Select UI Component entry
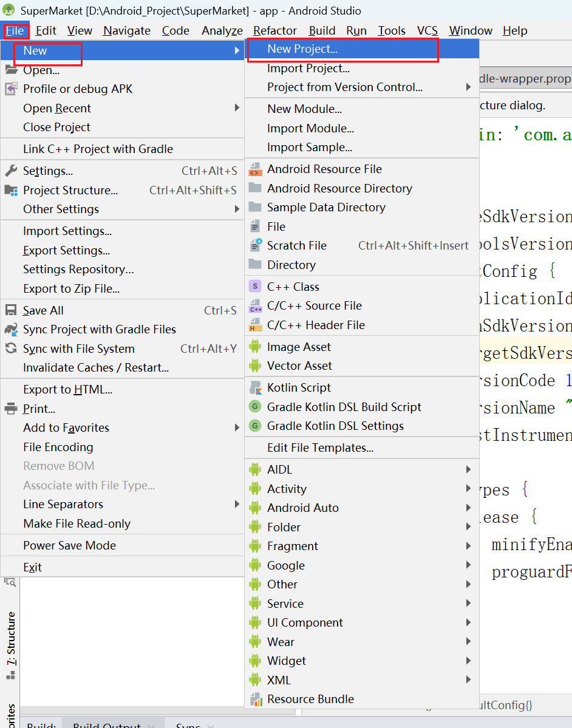 pos(362,622)
